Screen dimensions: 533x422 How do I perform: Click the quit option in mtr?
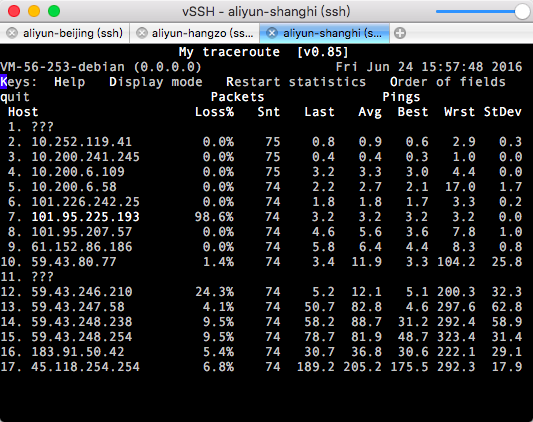click(x=15, y=97)
